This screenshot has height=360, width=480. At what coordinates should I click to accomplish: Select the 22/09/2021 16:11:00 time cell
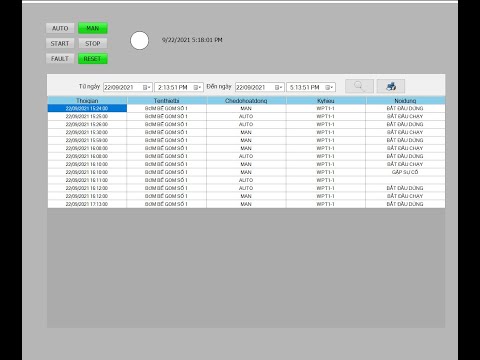coord(87,180)
